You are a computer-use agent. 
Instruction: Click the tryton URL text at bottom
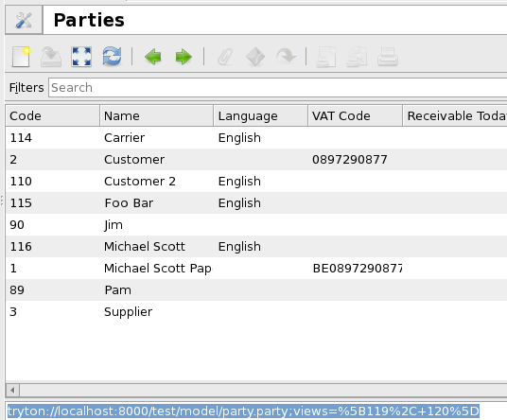tap(243, 411)
